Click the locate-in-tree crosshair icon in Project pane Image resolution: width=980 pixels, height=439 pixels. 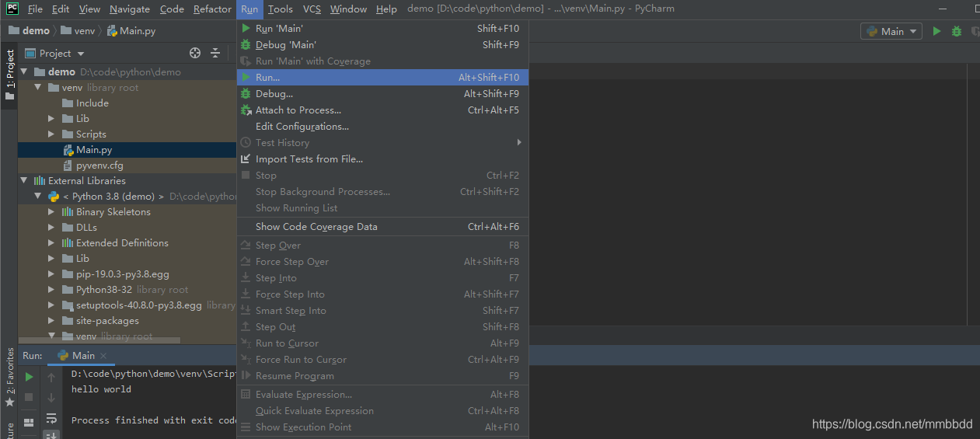coord(195,53)
